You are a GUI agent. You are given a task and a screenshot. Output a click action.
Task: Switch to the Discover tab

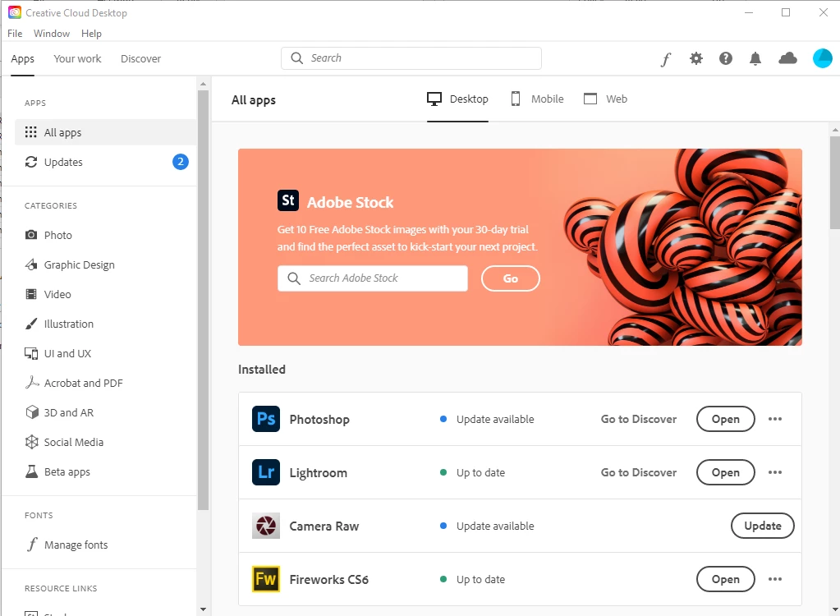point(140,58)
